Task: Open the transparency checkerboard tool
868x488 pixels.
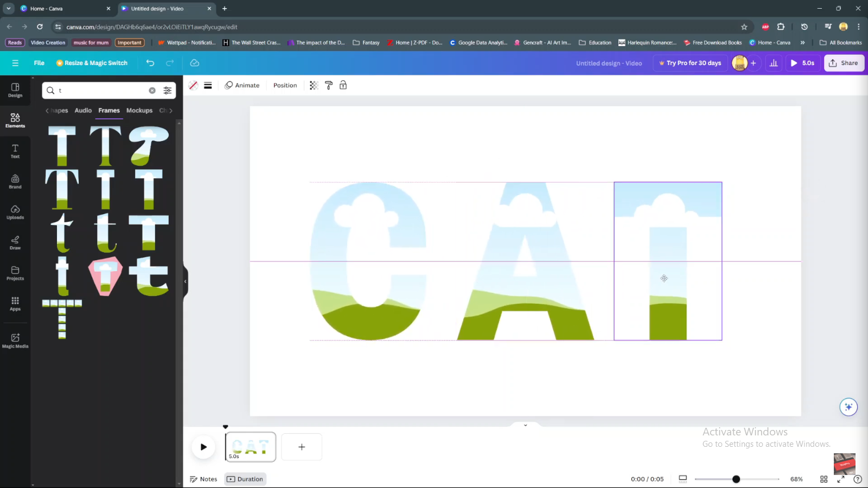Action: coord(314,85)
